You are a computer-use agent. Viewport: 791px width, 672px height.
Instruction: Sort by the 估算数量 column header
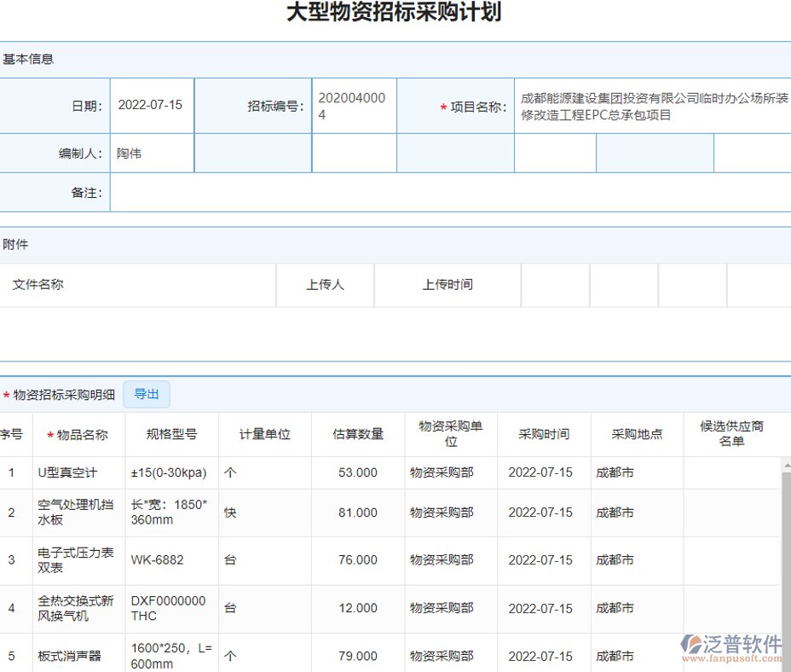[x=358, y=434]
